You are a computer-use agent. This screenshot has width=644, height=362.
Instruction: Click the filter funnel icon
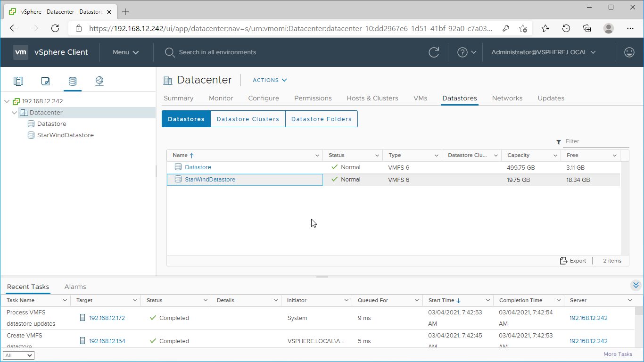pyautogui.click(x=559, y=141)
